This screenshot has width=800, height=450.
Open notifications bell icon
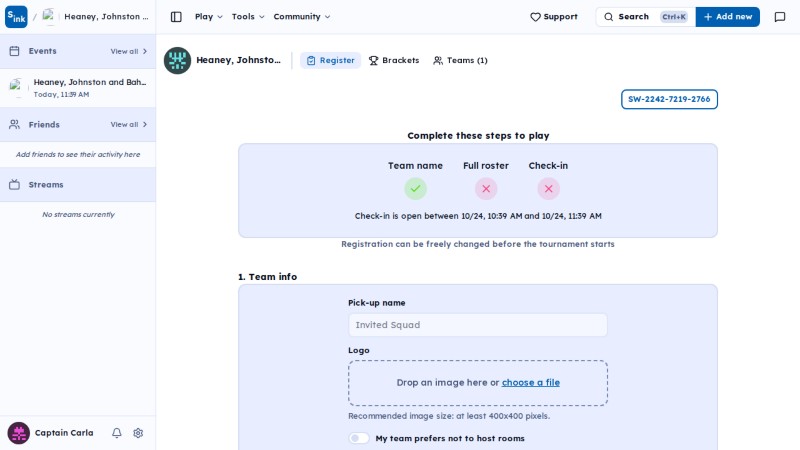pos(117,433)
